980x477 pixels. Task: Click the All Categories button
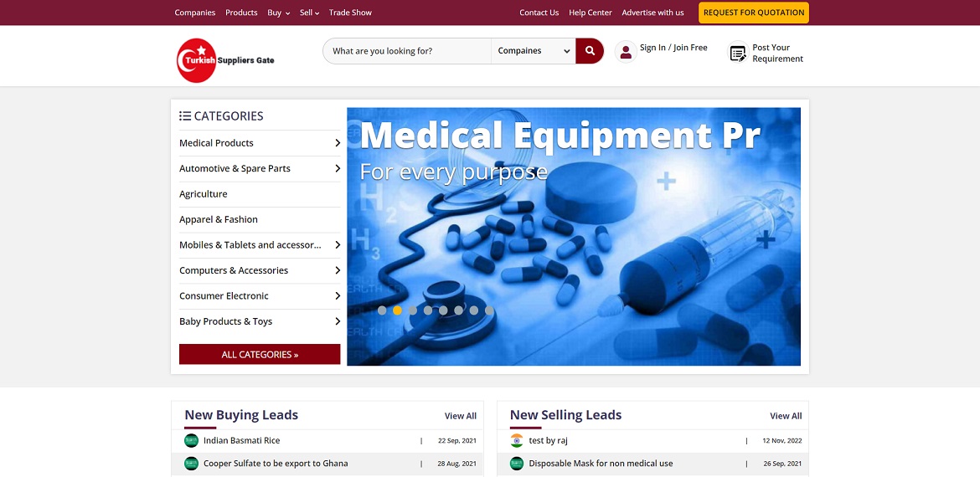pos(260,355)
